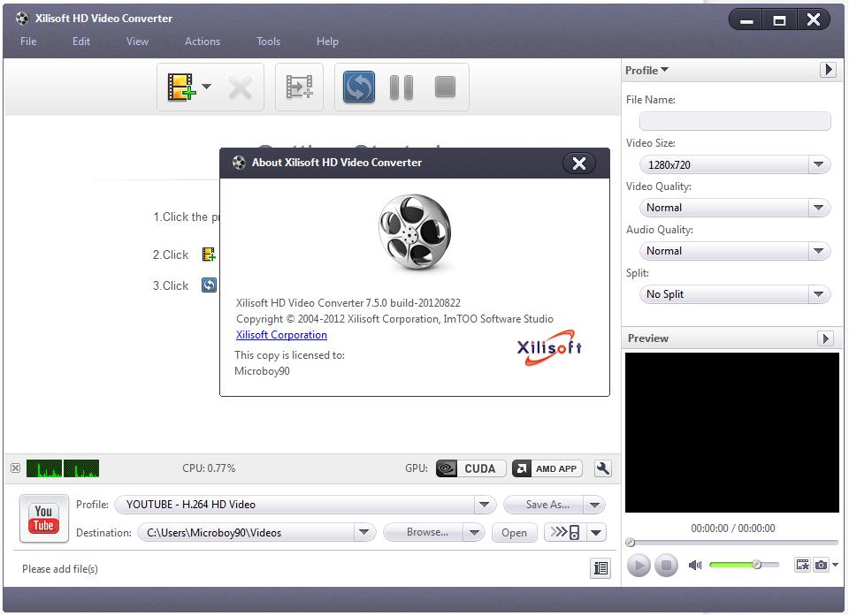Image resolution: width=849 pixels, height=616 pixels.
Task: Open the Actions menu
Action: (x=202, y=42)
